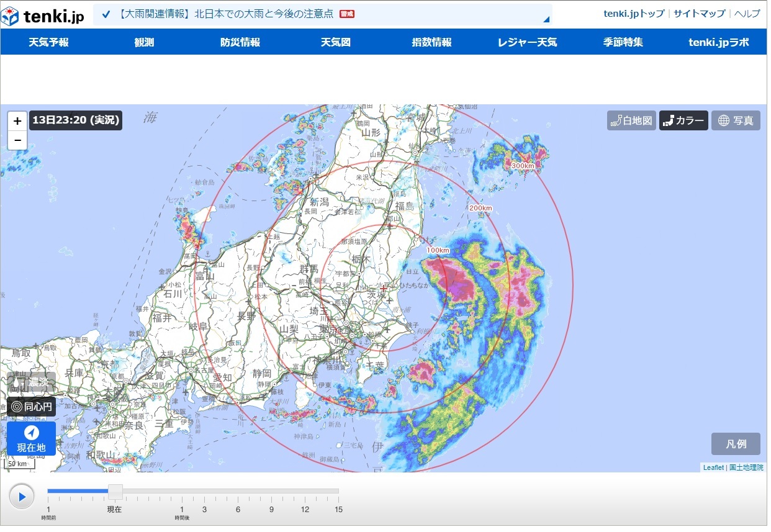This screenshot has height=532, width=771.
Task: Zoom in the map with plus button
Action: tap(17, 121)
